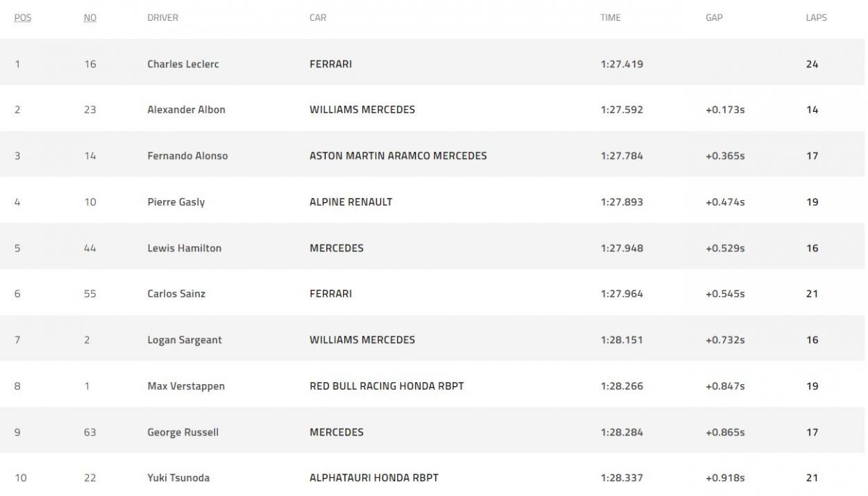Screen dimensions: 868x496
Task: Open Charles Leclerc driver link
Action: click(183, 64)
